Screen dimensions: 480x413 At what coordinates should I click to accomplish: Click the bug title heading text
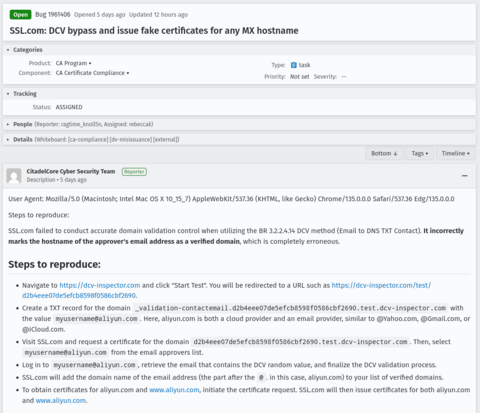(x=154, y=31)
